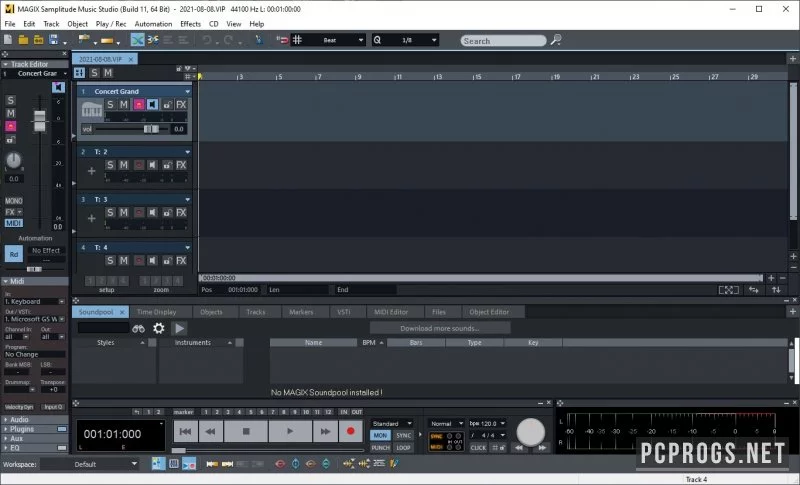Click the Rd automation read button

pyautogui.click(x=14, y=253)
